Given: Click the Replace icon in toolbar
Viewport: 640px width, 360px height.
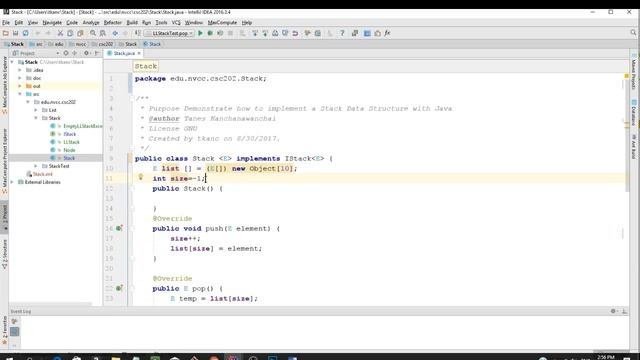Looking at the screenshot, I should pos(103,33).
